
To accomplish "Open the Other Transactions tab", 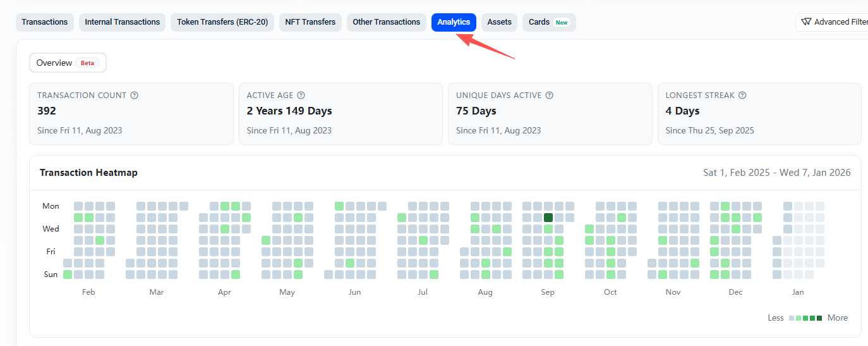I will coord(386,22).
